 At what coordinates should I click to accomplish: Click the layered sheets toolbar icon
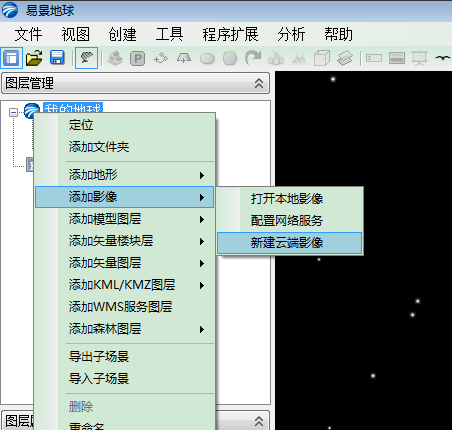[345, 58]
